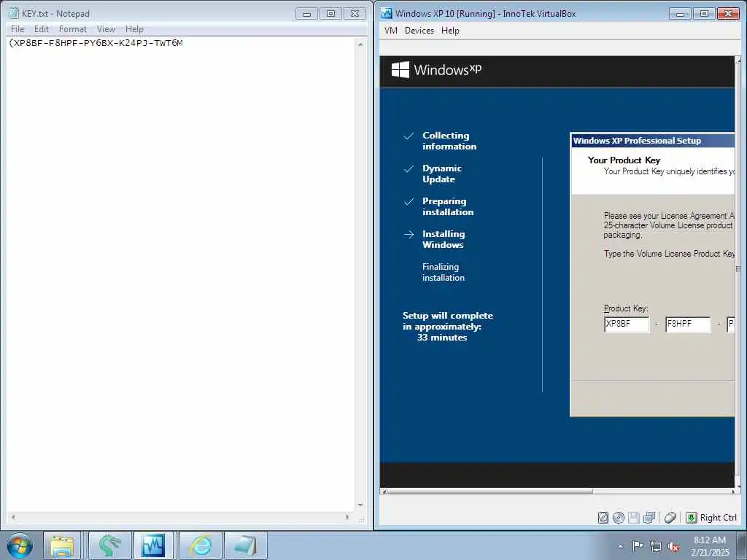Click the network adapters icon in VirtualBox status bar

point(649,518)
